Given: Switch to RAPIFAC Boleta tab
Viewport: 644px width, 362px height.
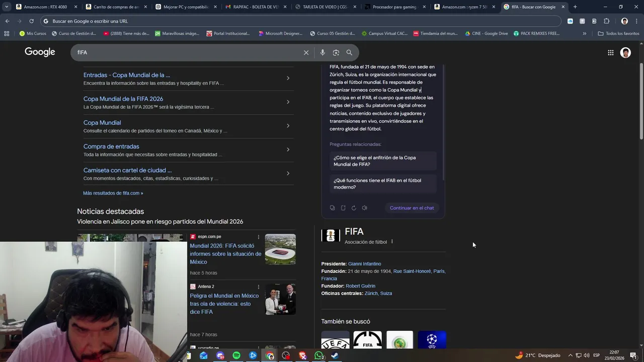Looking at the screenshot, I should click(256, 7).
